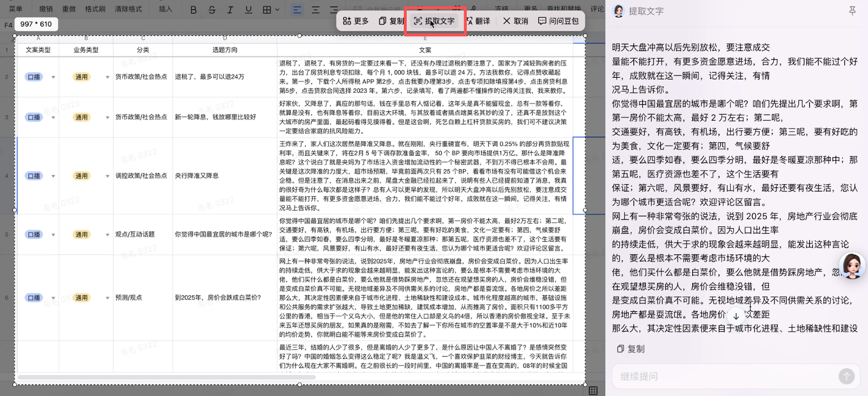Open the 菜单 menu
868x396 pixels.
pyautogui.click(x=16, y=9)
